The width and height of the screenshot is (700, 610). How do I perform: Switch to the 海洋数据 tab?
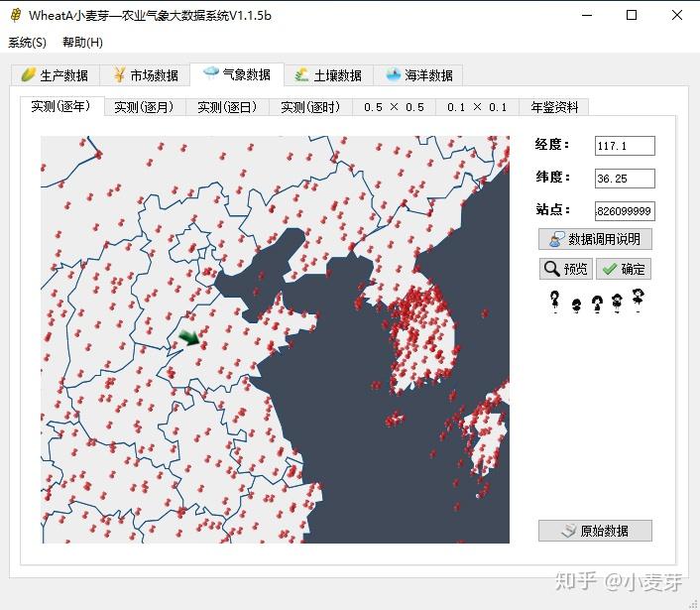pyautogui.click(x=417, y=75)
